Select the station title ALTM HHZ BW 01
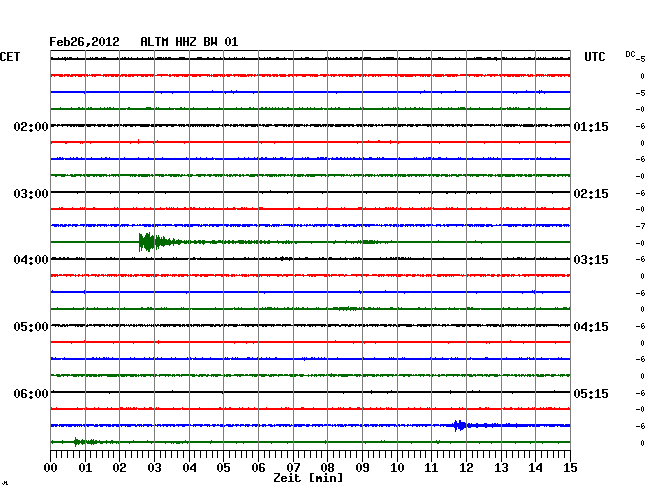 (x=189, y=42)
